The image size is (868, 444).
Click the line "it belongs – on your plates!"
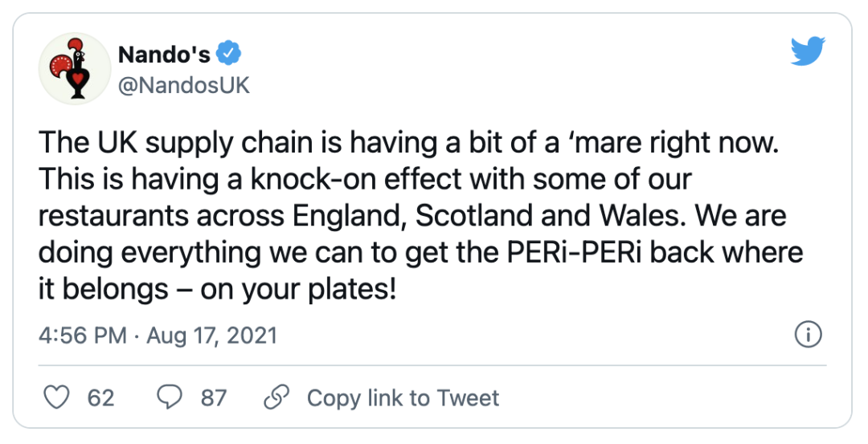[x=218, y=288]
